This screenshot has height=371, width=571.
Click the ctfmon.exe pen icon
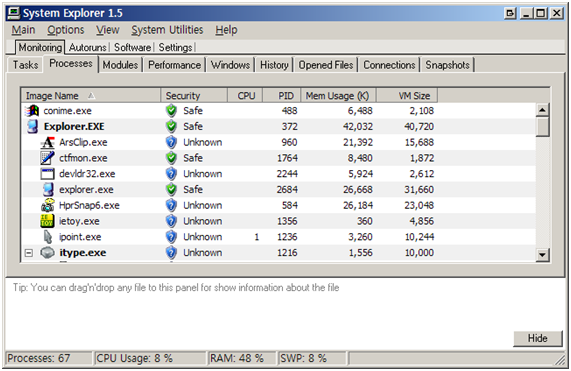47,158
